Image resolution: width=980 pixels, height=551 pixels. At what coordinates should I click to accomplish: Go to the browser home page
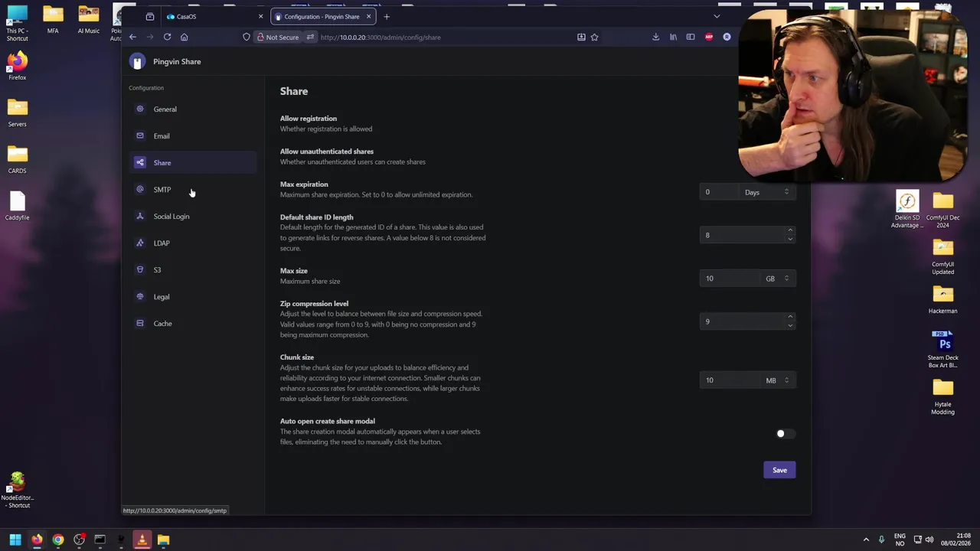pos(184,37)
